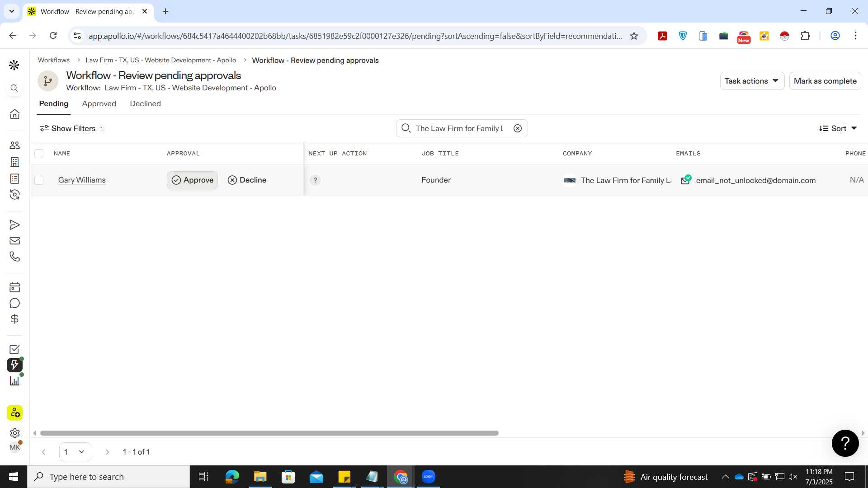Image resolution: width=868 pixels, height=488 pixels.
Task: Open page number selector dropdown
Action: point(75,452)
